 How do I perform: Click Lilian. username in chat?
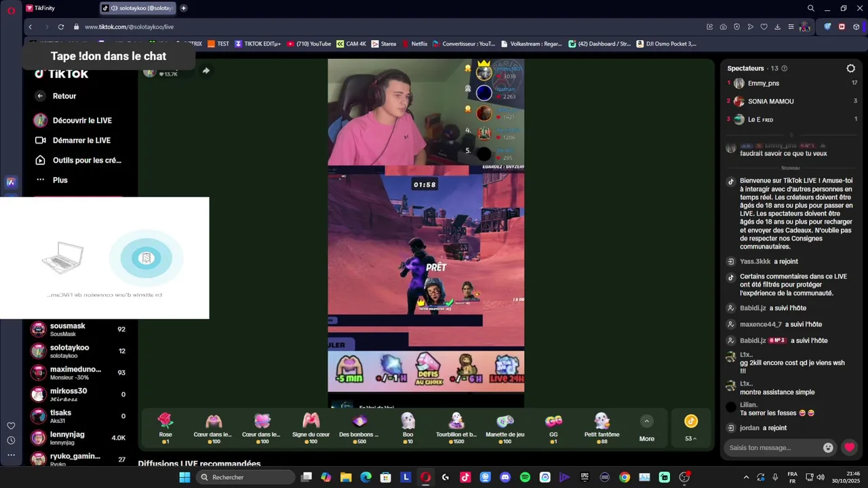point(749,405)
